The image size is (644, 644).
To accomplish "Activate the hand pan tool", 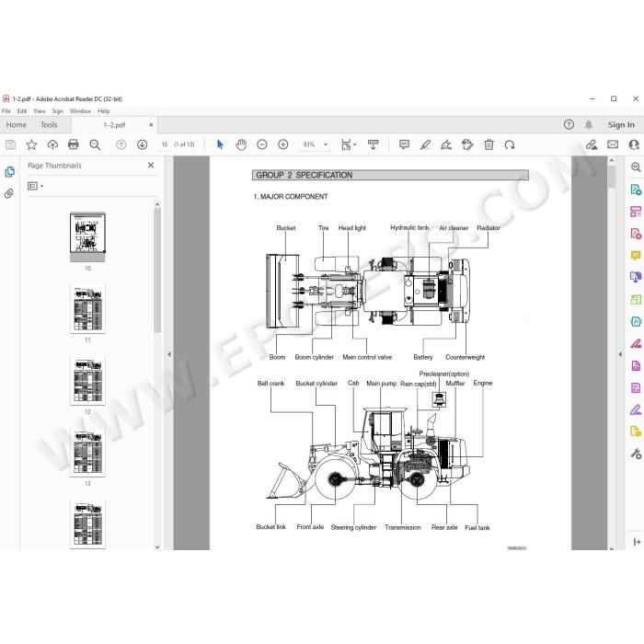I will (241, 144).
